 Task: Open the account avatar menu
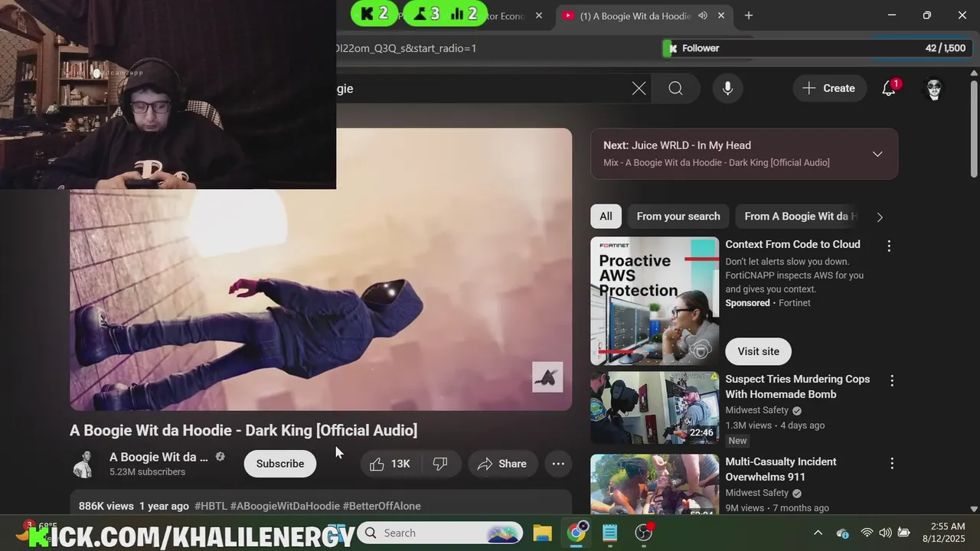934,89
